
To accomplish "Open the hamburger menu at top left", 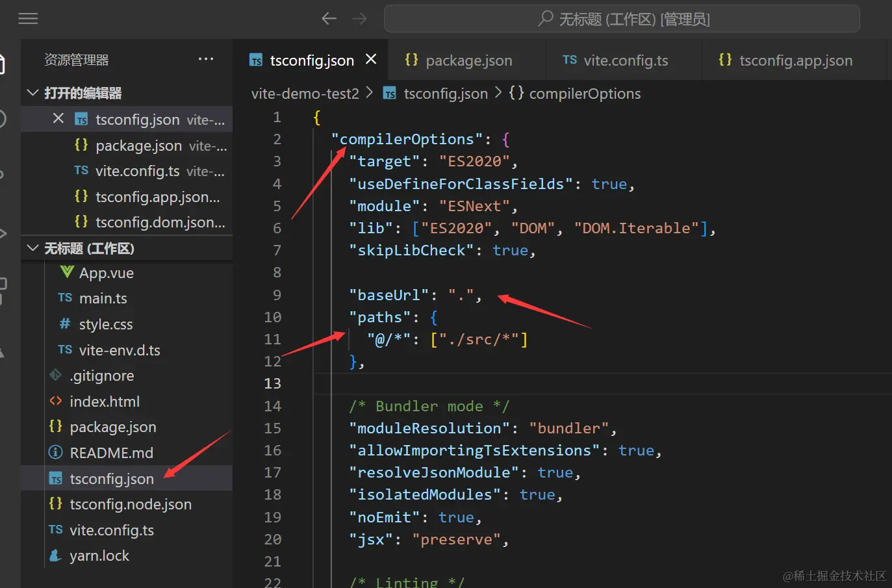I will 28,18.
